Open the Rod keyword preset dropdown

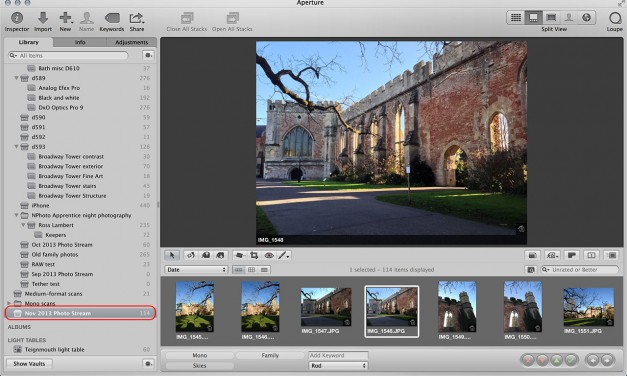[338, 366]
